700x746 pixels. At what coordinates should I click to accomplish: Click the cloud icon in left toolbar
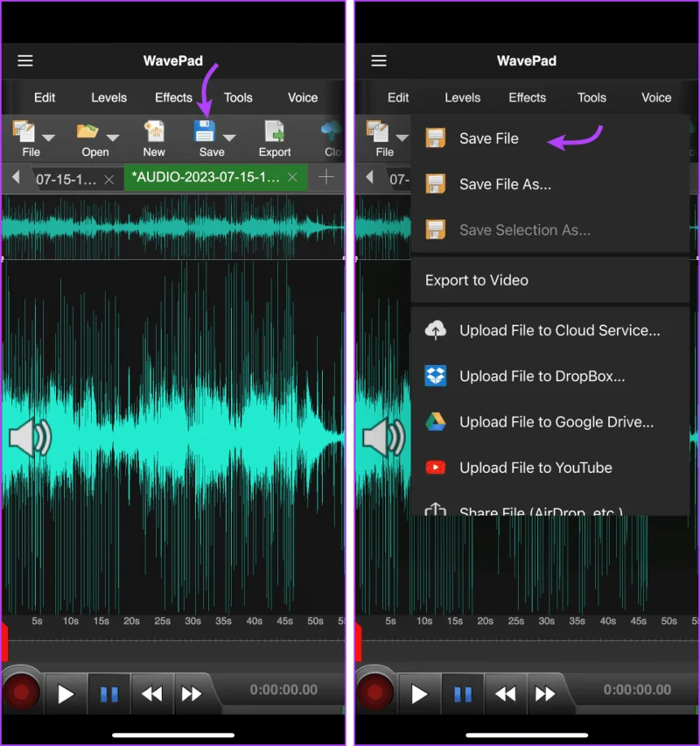tap(332, 131)
